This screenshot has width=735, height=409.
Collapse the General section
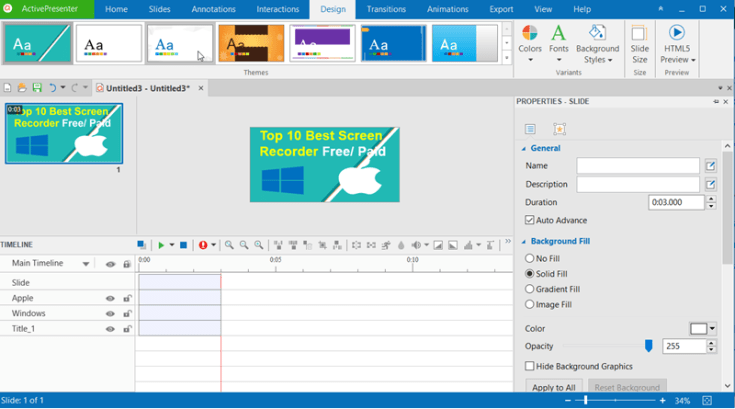(524, 149)
